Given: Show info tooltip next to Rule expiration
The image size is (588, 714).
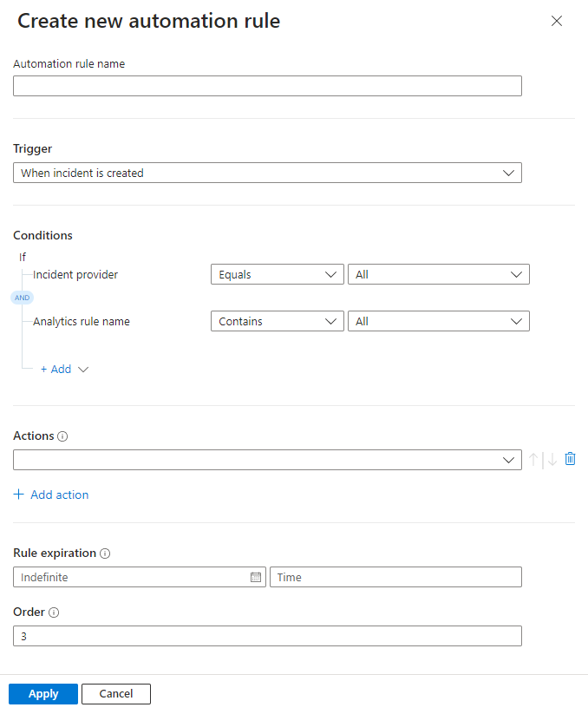Looking at the screenshot, I should (105, 554).
